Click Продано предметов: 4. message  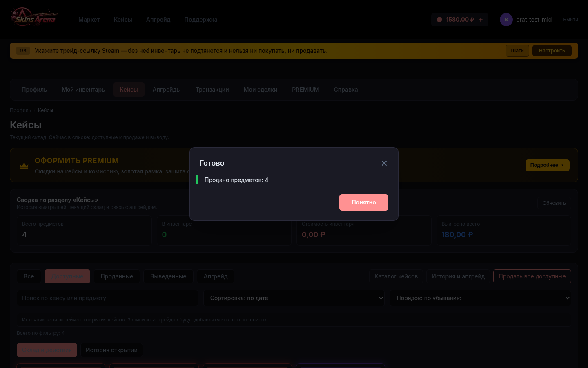pos(237,180)
